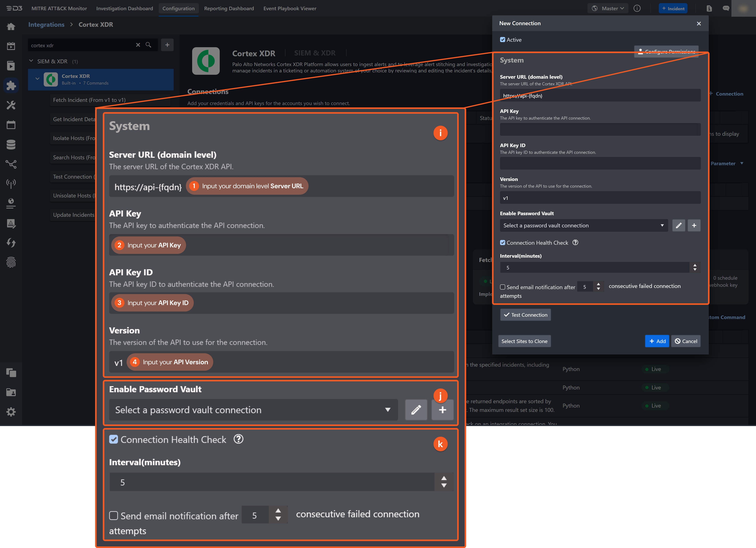The width and height of the screenshot is (756, 548).
Task: Open the Utilities wrench-and-screwdriver icon
Action: click(x=11, y=105)
